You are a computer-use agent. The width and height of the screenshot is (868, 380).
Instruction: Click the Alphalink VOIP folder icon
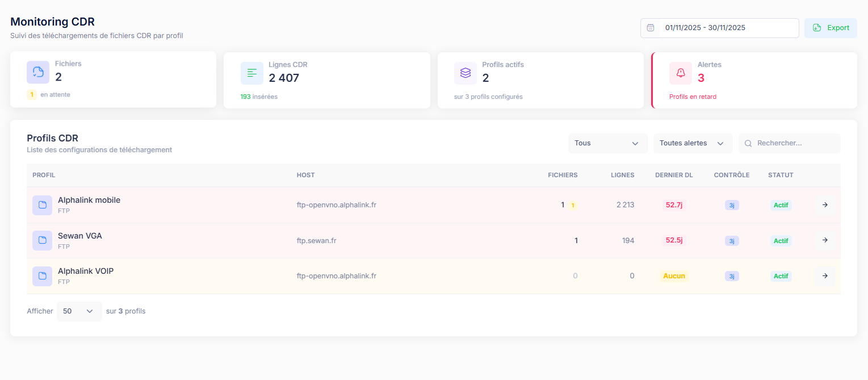click(x=43, y=276)
